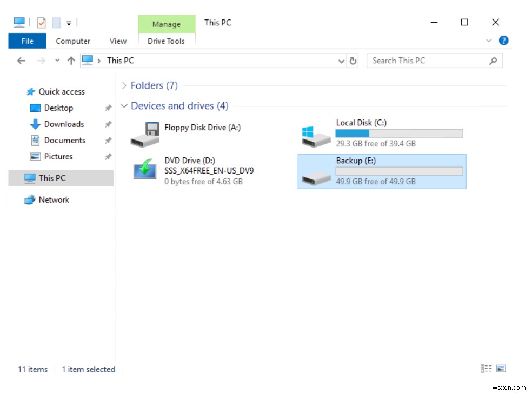This screenshot has height=393, width=532.
Task: Open Downloads in Quick access
Action: 64,124
